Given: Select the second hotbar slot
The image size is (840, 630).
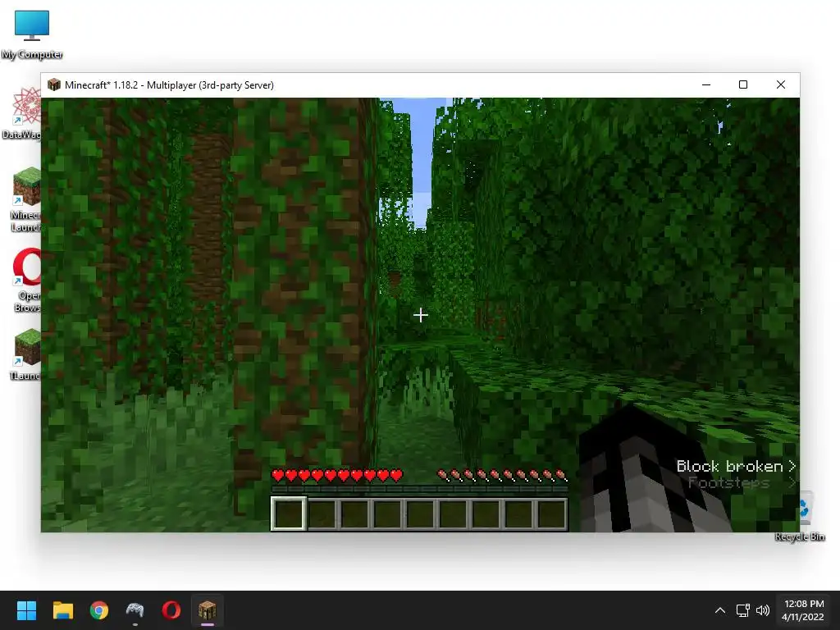Looking at the screenshot, I should (x=322, y=514).
